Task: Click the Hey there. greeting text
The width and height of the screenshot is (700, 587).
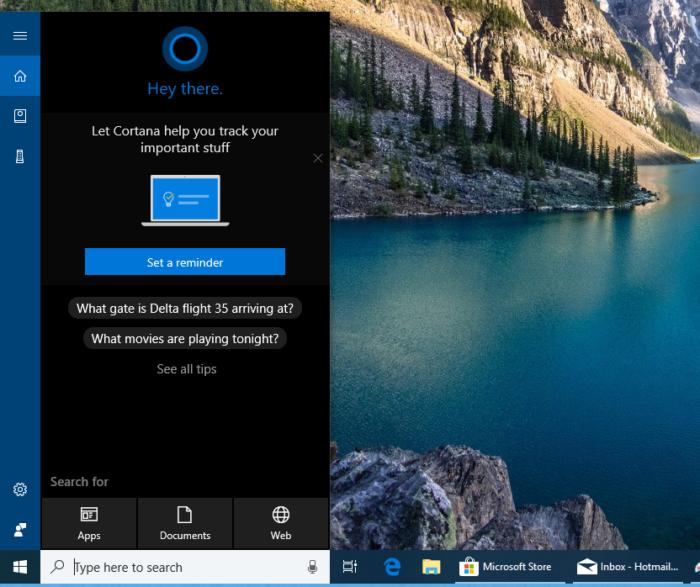Action: point(185,89)
